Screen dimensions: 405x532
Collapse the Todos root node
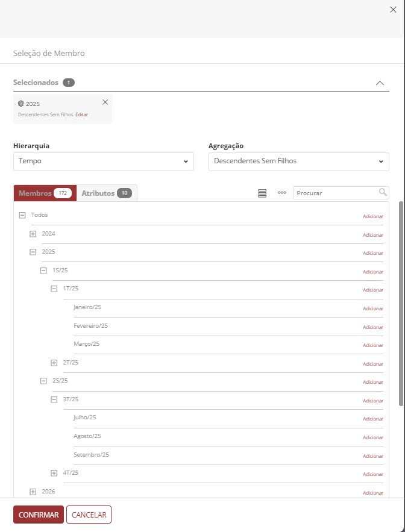tap(22, 215)
